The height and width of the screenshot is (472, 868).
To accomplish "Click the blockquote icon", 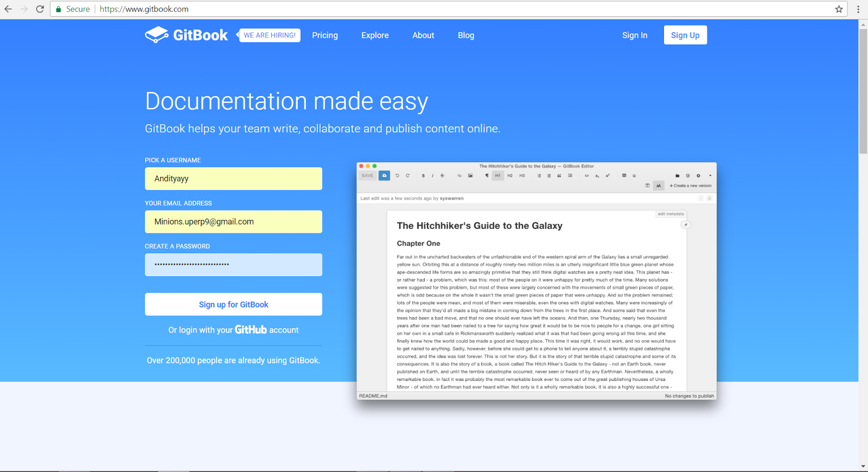I will point(559,176).
